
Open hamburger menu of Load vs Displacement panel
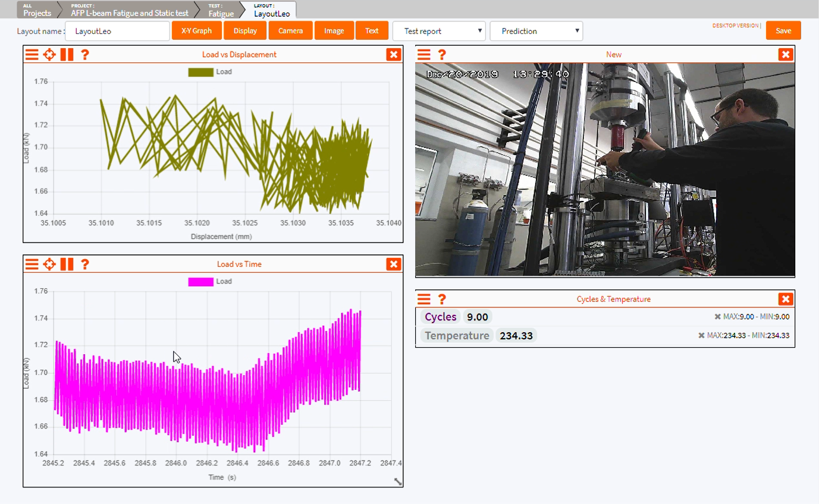32,55
